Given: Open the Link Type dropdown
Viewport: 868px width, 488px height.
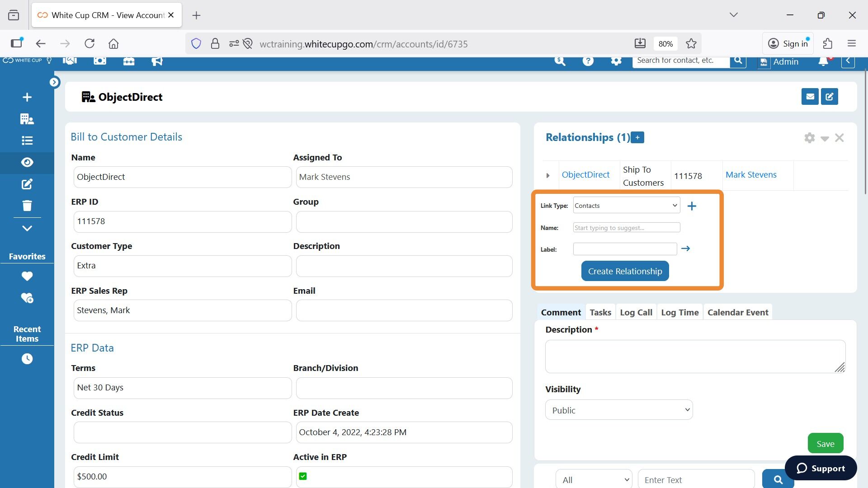Looking at the screenshot, I should (626, 205).
